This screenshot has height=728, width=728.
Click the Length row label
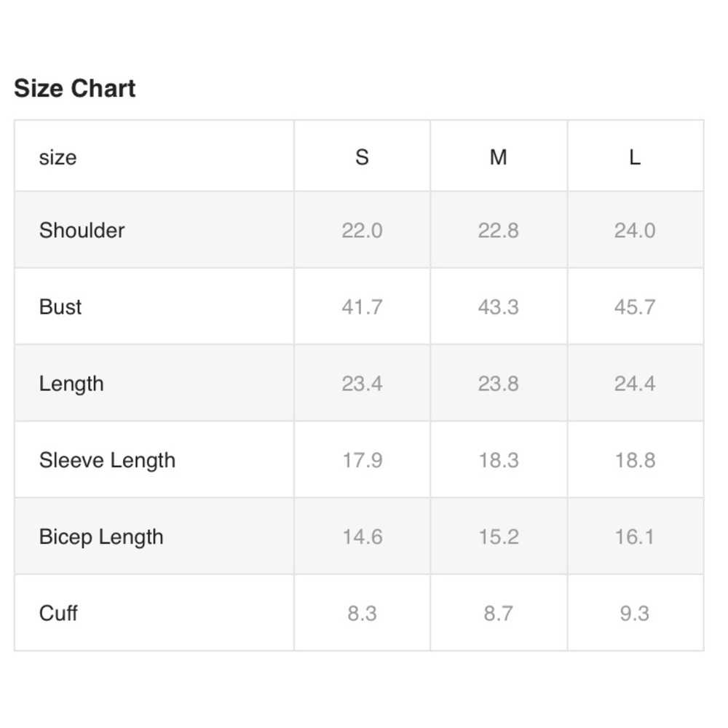click(71, 384)
